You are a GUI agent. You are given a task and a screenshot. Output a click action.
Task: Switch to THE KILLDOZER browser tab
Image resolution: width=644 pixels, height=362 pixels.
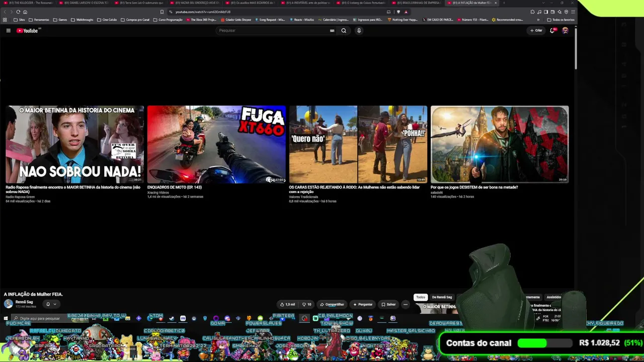[x=28, y=3]
